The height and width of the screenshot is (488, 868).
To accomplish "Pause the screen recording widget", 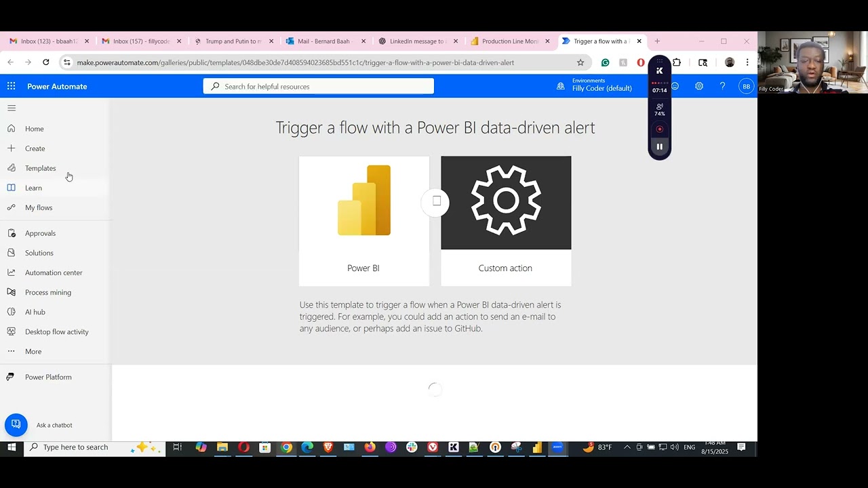I will 659,146.
